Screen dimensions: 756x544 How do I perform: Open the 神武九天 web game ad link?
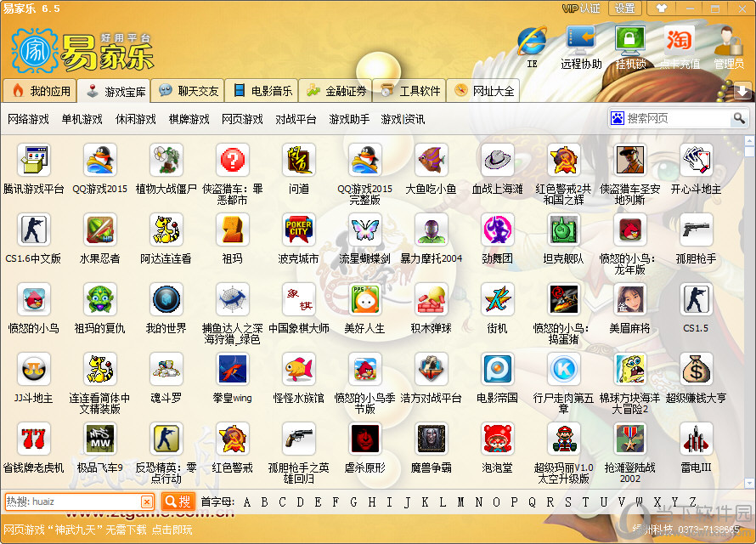pos(98,530)
